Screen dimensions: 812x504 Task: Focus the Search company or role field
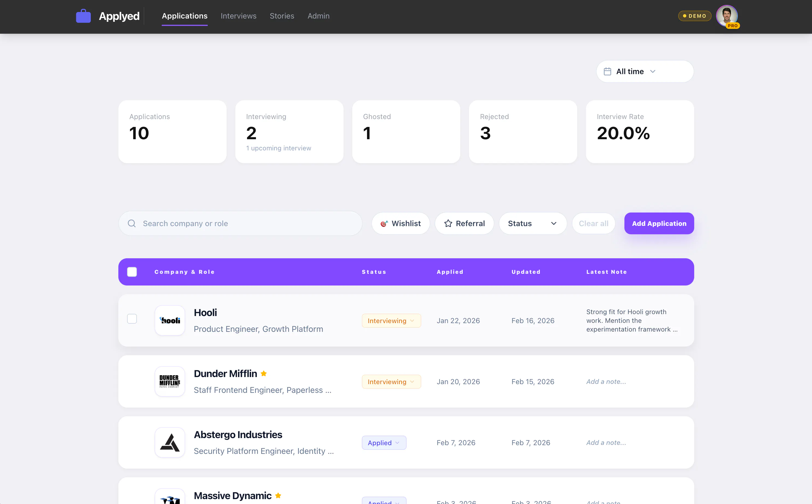240,223
